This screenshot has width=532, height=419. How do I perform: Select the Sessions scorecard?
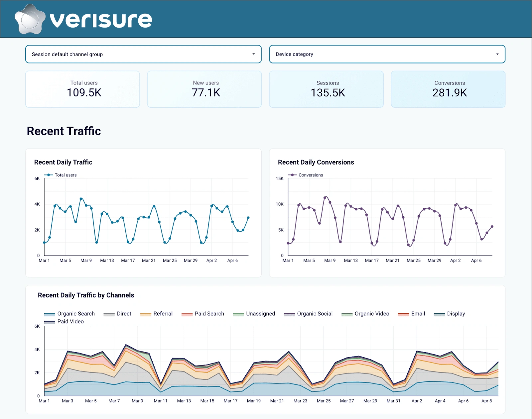click(326, 89)
